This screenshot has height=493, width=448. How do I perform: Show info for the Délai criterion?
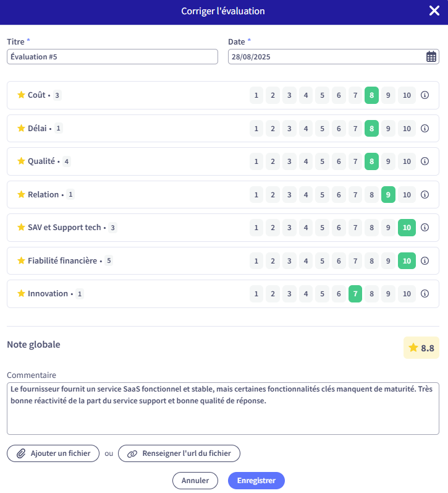coord(425,128)
